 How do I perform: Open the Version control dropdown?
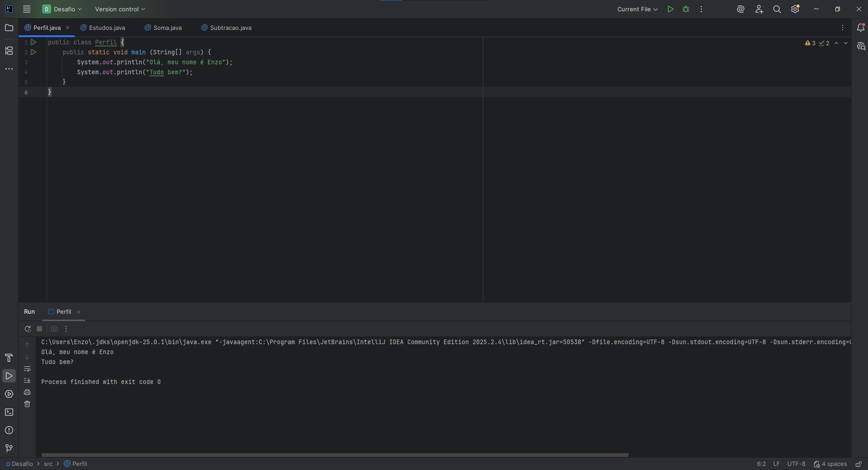click(x=120, y=9)
